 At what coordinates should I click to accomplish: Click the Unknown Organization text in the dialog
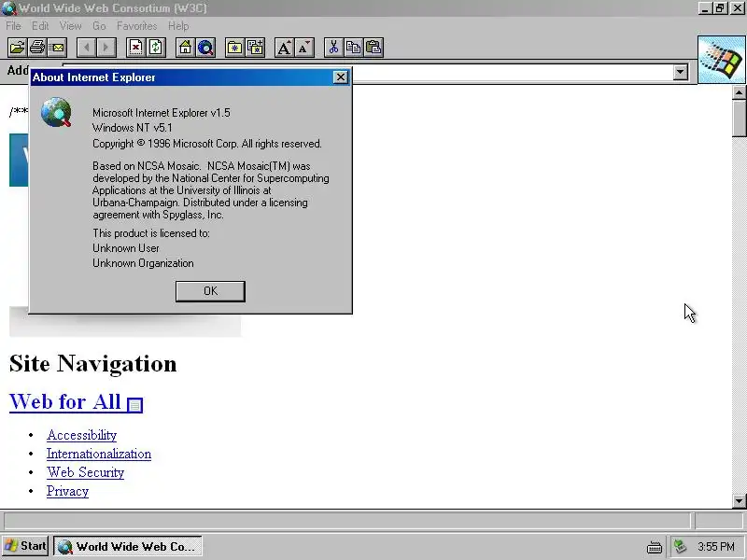click(x=143, y=263)
